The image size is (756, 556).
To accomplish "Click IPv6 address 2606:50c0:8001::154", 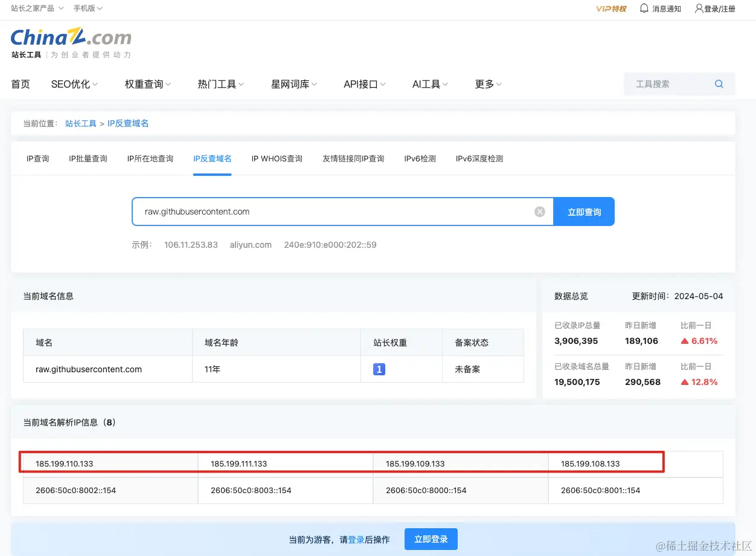I will 601,490.
